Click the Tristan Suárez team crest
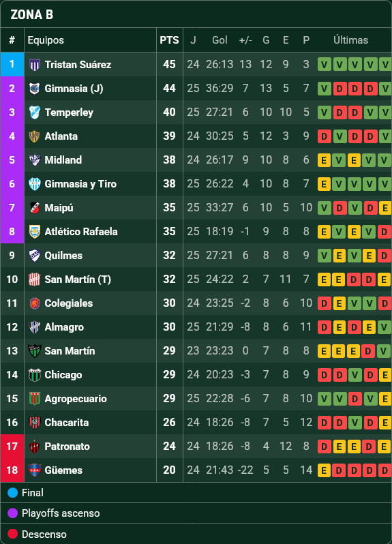This screenshot has height=544, width=392. 34,65
